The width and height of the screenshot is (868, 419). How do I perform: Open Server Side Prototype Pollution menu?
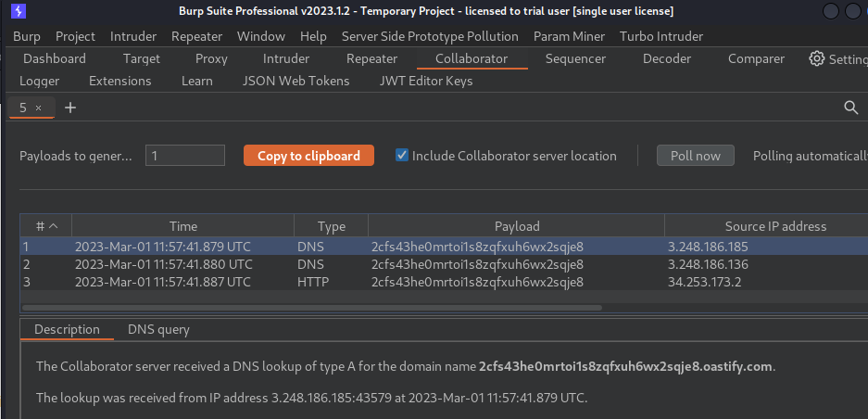[x=430, y=36]
